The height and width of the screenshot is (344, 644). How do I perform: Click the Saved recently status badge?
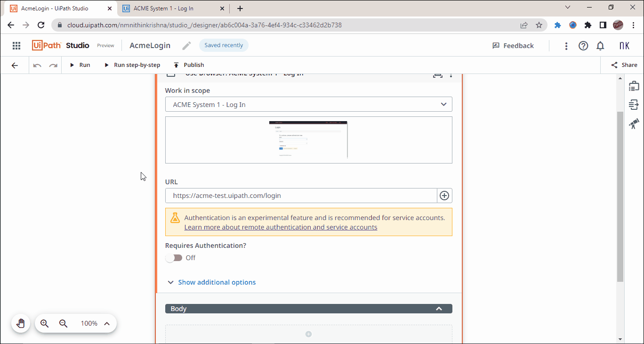[224, 45]
